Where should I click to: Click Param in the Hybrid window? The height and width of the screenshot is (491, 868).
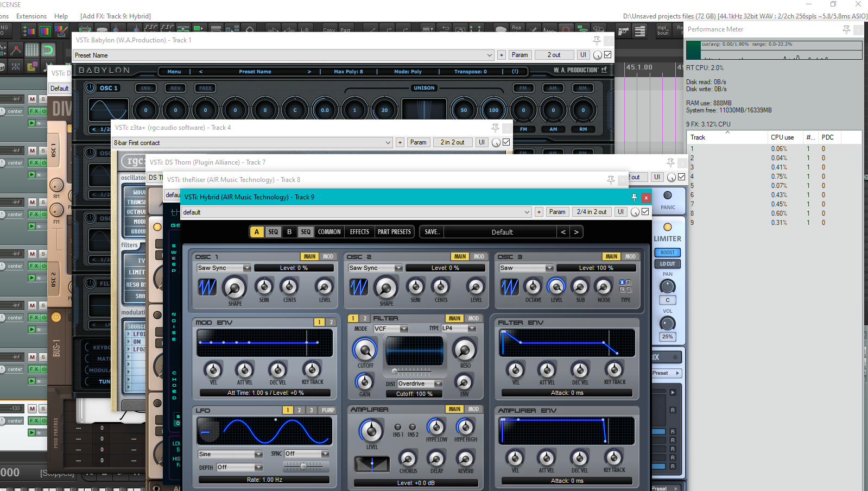pyautogui.click(x=557, y=212)
